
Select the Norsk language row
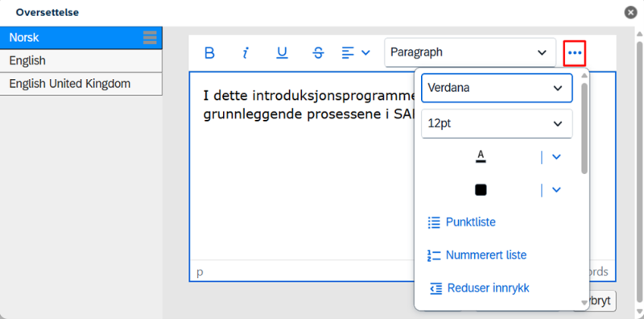[81, 38]
